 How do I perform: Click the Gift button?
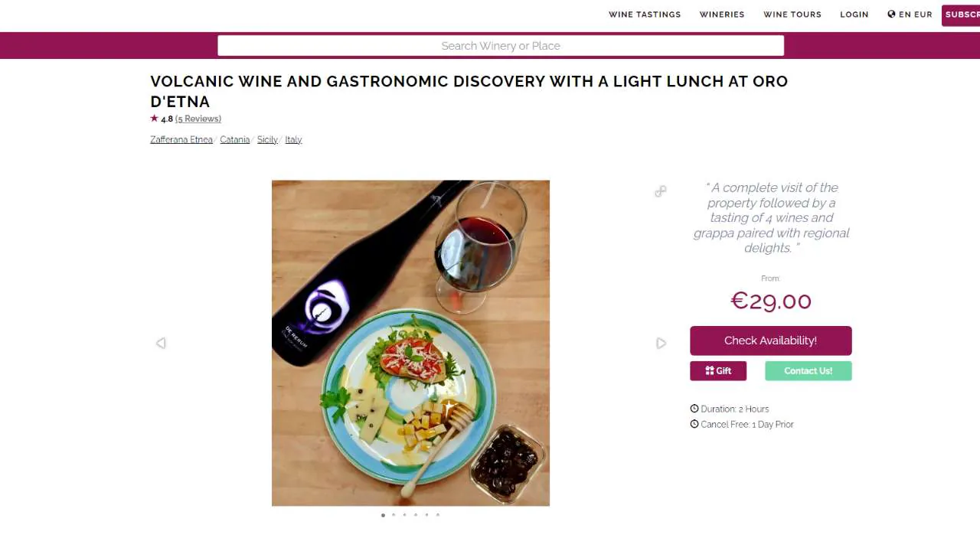tap(718, 370)
